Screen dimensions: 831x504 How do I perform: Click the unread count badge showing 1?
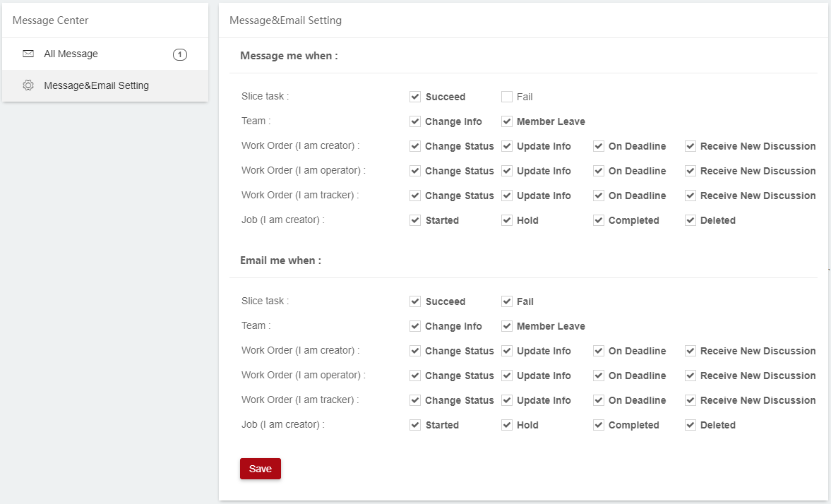coord(180,54)
